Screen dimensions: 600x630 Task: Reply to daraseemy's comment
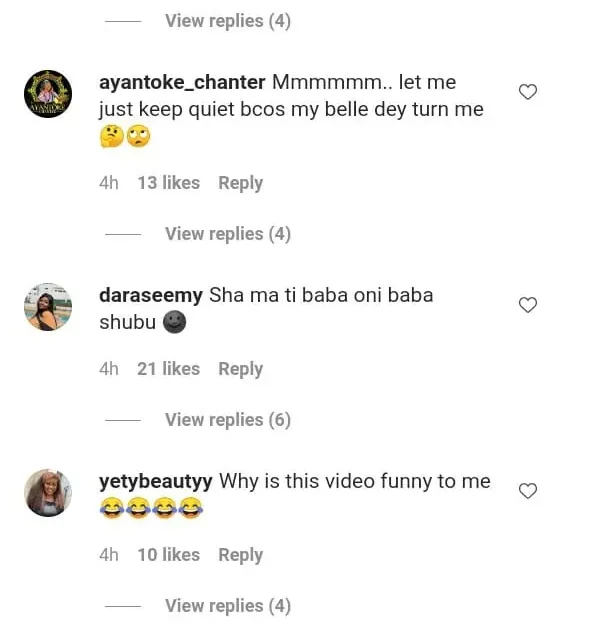(x=240, y=369)
